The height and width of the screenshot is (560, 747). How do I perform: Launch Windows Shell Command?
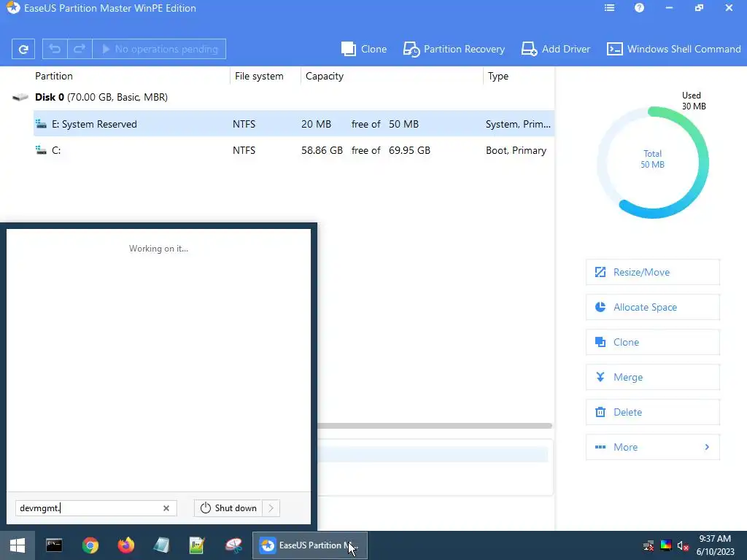[673, 49]
